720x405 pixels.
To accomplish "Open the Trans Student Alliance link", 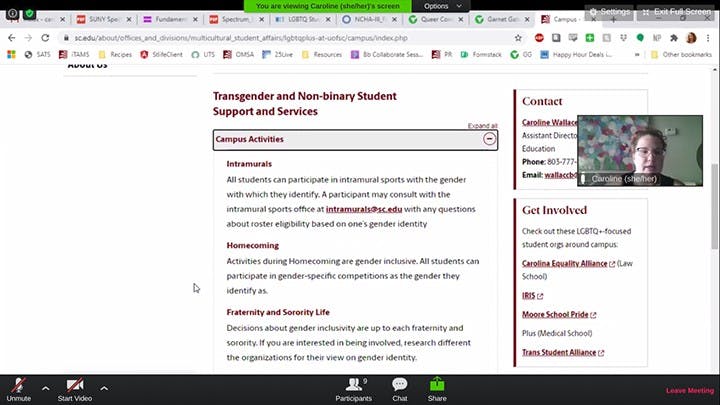I will 559,352.
